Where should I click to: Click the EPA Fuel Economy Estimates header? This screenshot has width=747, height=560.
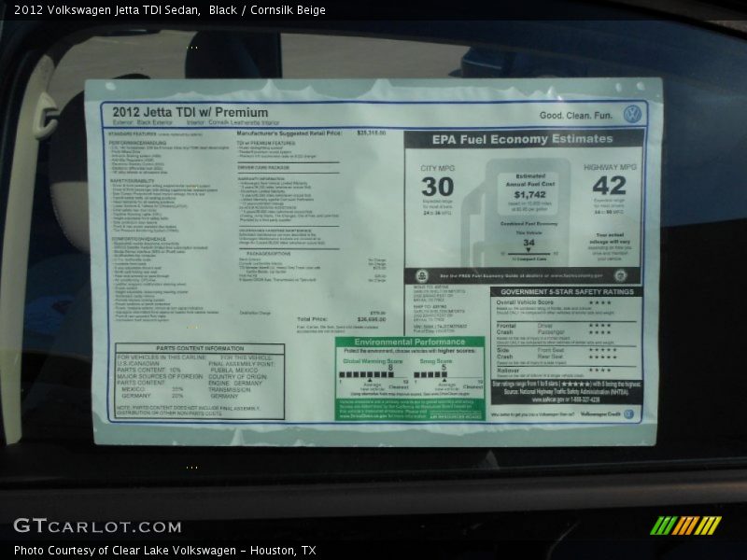(522, 139)
